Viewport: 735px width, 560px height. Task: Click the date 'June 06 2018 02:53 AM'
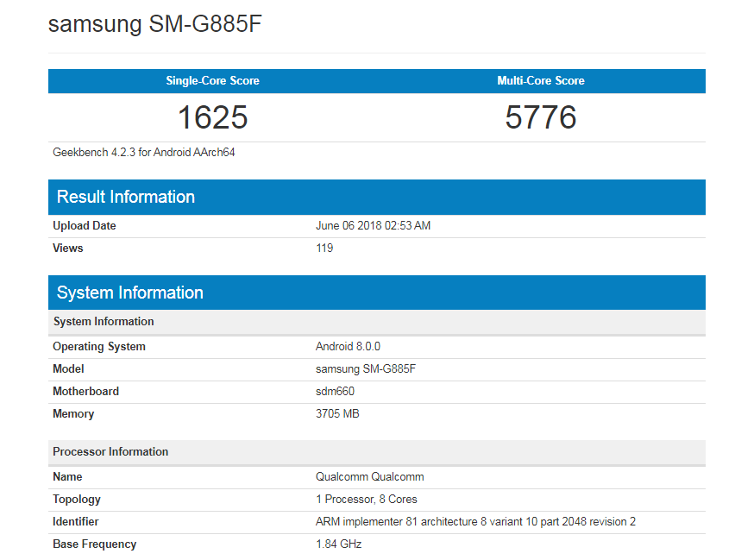tap(374, 225)
